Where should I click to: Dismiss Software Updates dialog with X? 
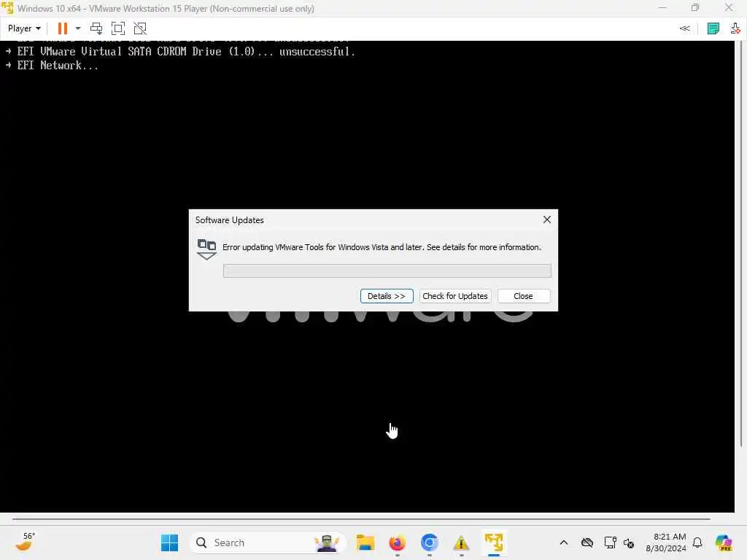click(x=547, y=219)
